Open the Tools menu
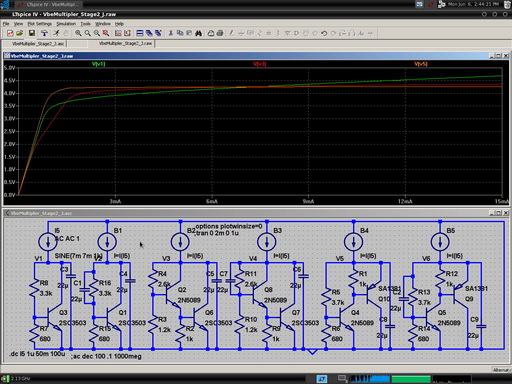This screenshot has height=384, width=512. tap(85, 24)
